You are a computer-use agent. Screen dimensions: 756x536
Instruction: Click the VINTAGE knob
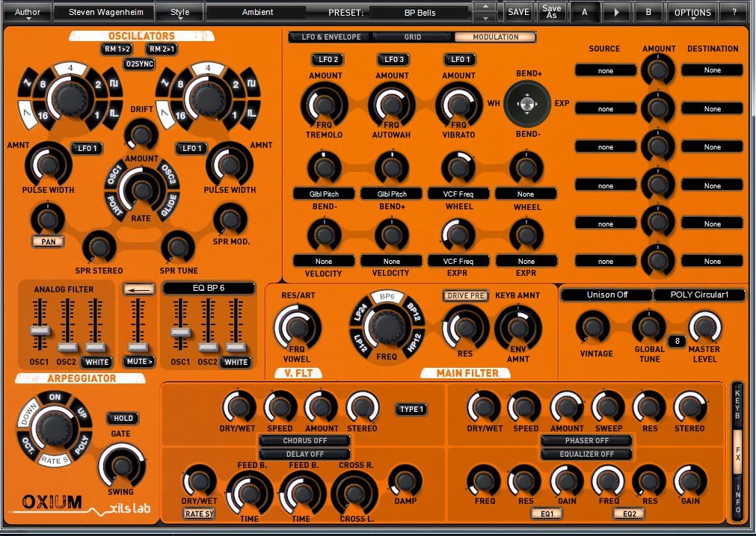tap(594, 327)
